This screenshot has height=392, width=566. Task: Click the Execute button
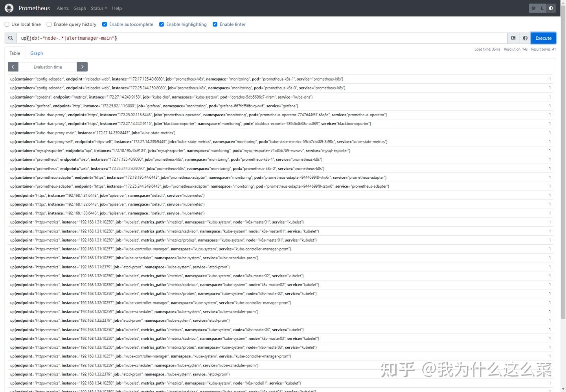(543, 38)
